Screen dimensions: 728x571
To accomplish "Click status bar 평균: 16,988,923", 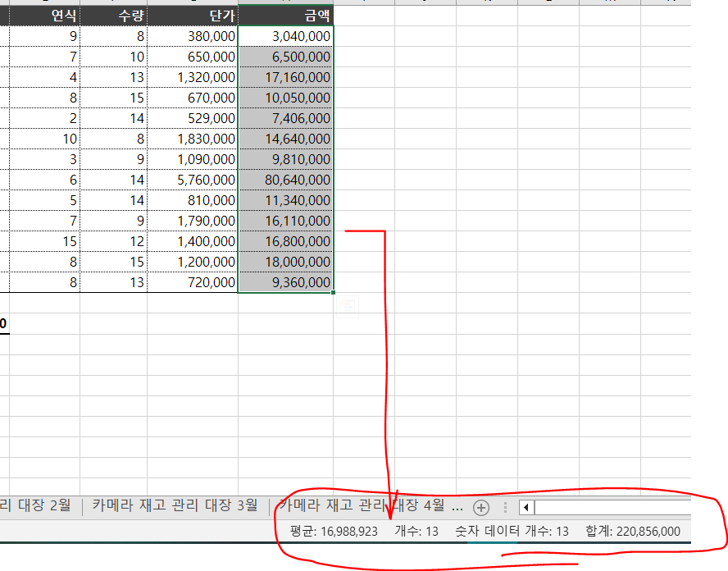I will click(x=334, y=531).
